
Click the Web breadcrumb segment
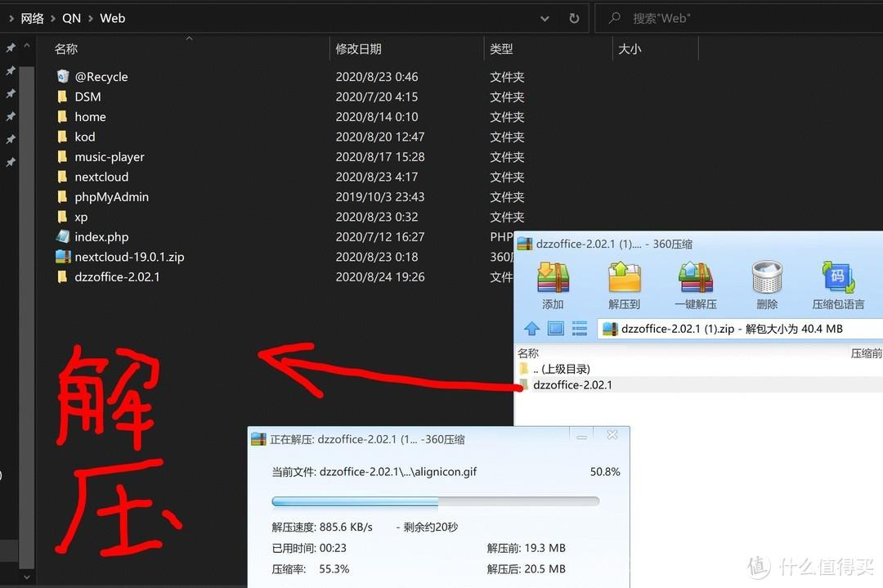tap(113, 18)
